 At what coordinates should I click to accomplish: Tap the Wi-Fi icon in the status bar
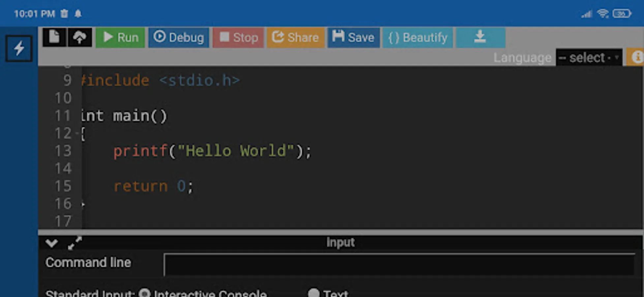(603, 14)
